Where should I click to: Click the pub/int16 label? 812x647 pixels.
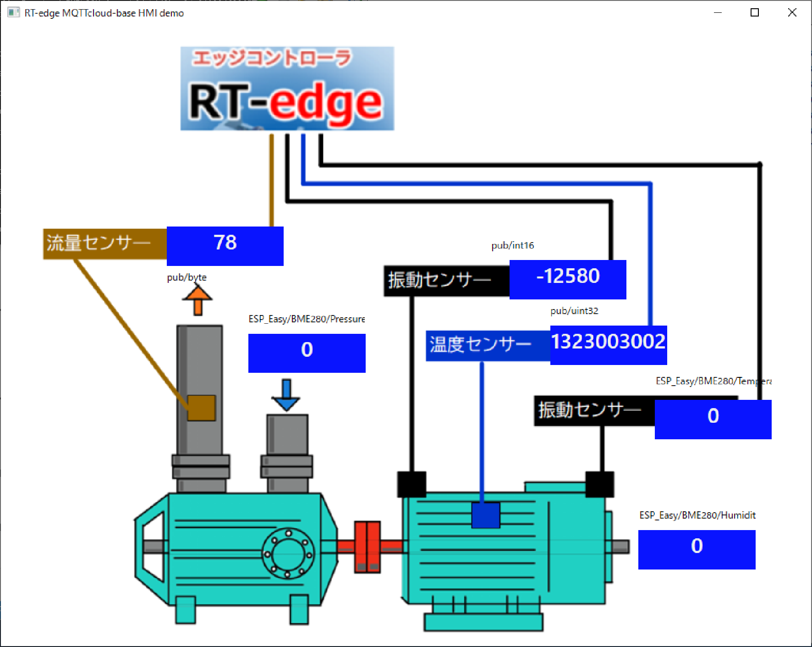tap(513, 245)
